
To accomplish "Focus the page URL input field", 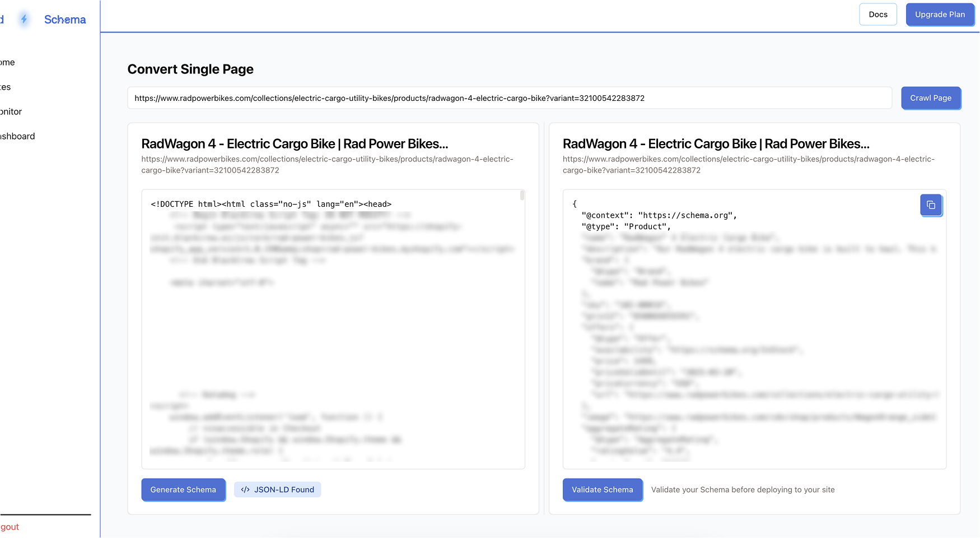I will point(510,98).
